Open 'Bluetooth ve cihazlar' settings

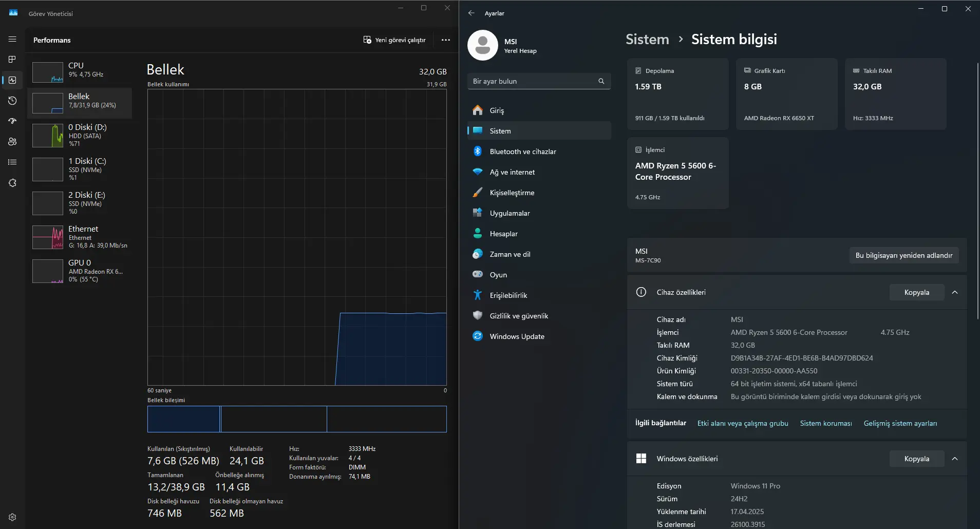(539, 152)
